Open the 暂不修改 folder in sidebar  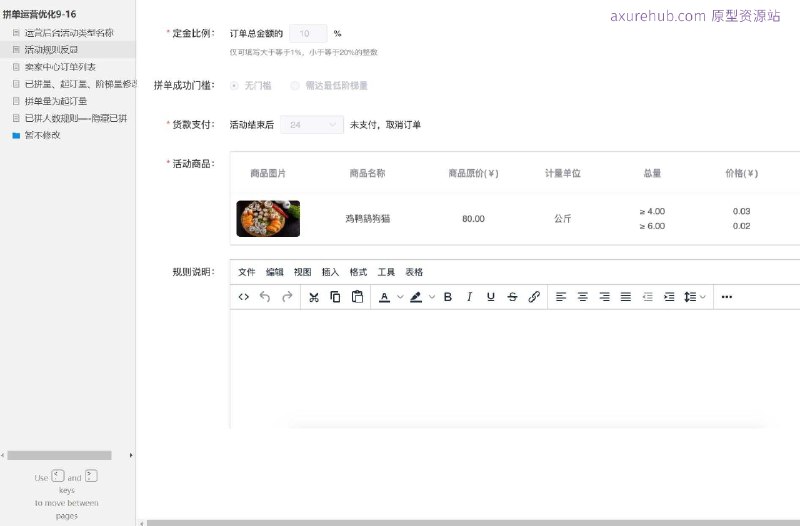(x=43, y=135)
